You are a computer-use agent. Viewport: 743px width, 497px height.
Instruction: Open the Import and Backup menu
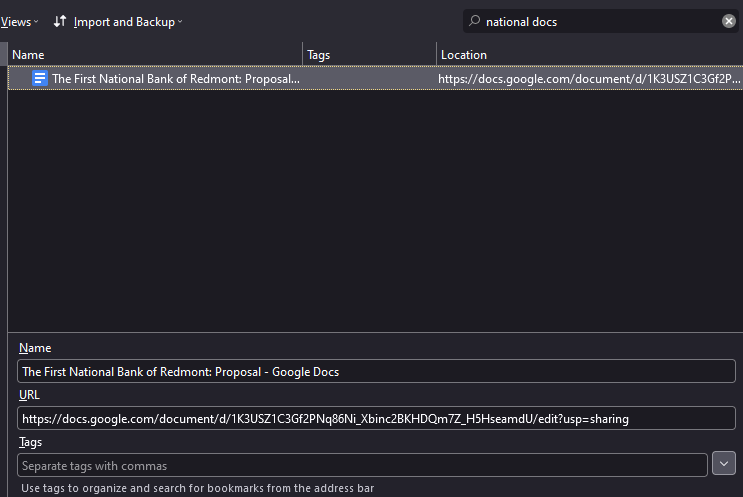(127, 22)
